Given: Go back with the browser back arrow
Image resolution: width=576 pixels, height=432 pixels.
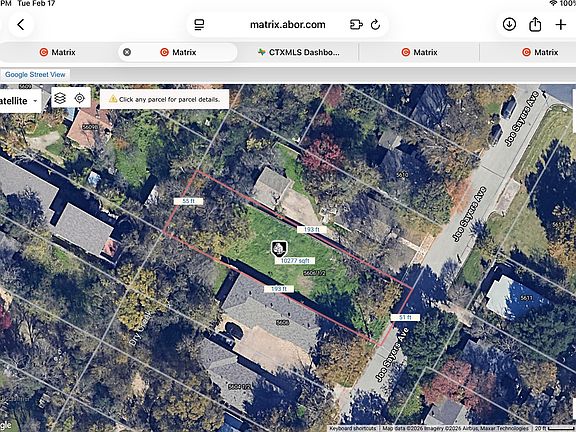Looking at the screenshot, I should click(x=21, y=25).
